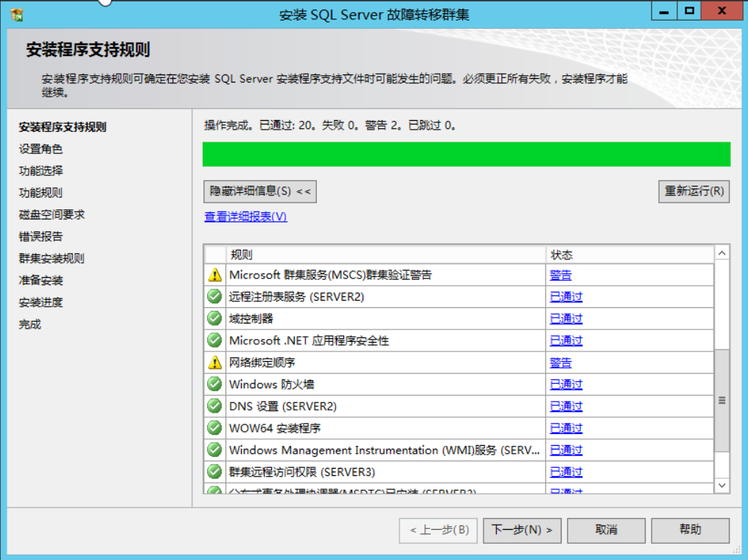The height and width of the screenshot is (560, 748).
Task: Open the 已通过 link for WMI服务 row
Action: (x=566, y=451)
